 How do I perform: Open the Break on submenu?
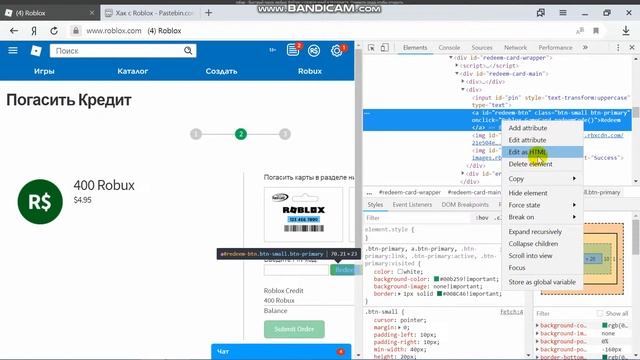point(542,217)
